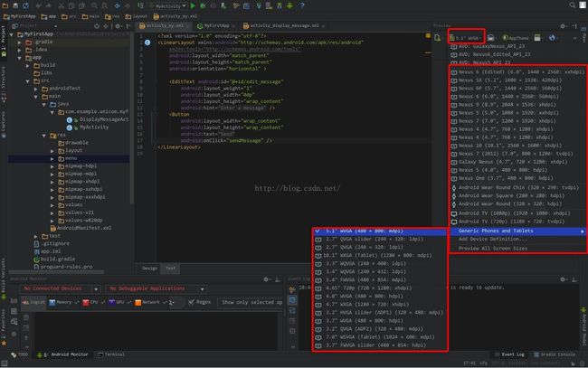Click the Synchronize refresh icon

(x=25, y=5)
